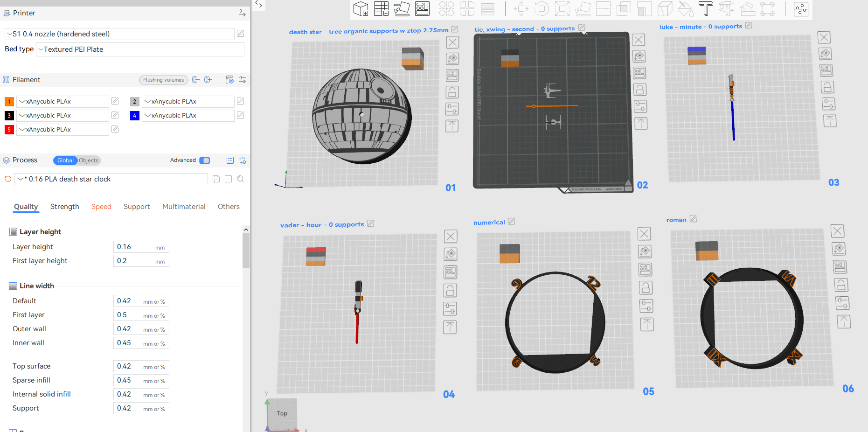Click the 01 plate number label
Image resolution: width=868 pixels, height=432 pixels.
click(451, 188)
